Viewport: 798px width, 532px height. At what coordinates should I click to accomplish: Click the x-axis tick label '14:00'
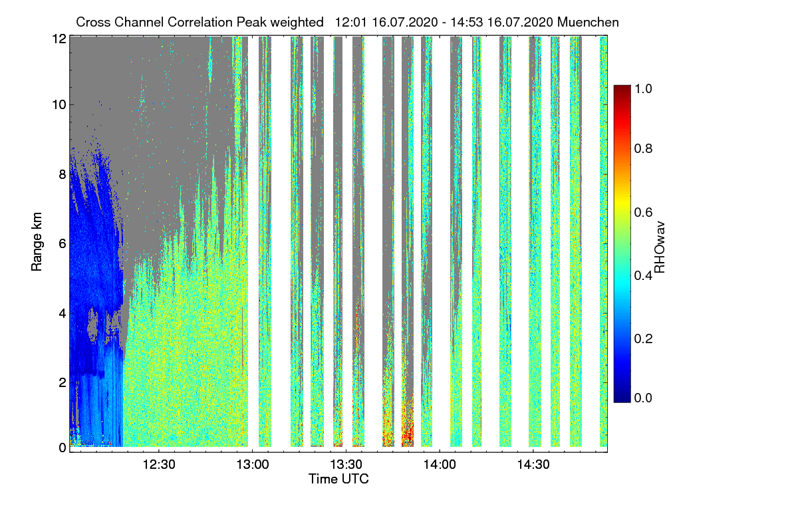coord(440,465)
